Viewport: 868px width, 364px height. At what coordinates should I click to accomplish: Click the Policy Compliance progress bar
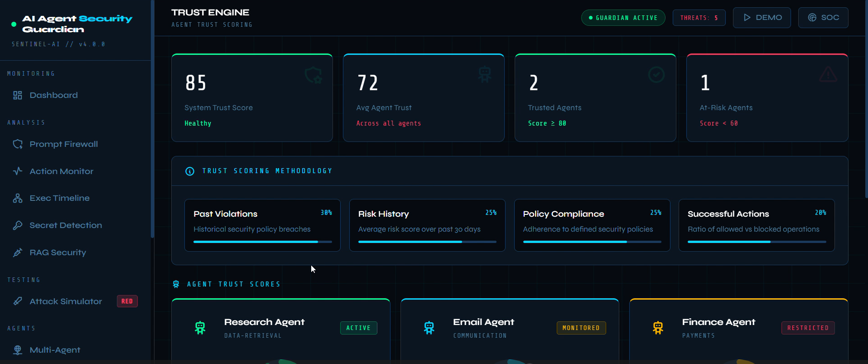592,242
